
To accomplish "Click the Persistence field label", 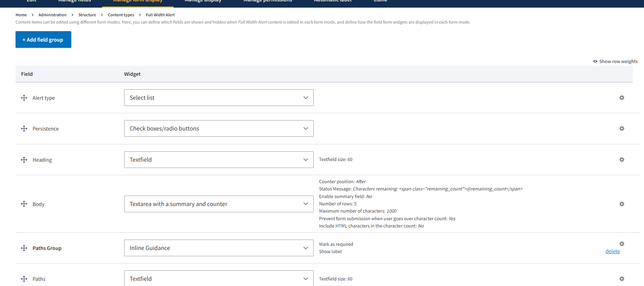I will [46, 129].
